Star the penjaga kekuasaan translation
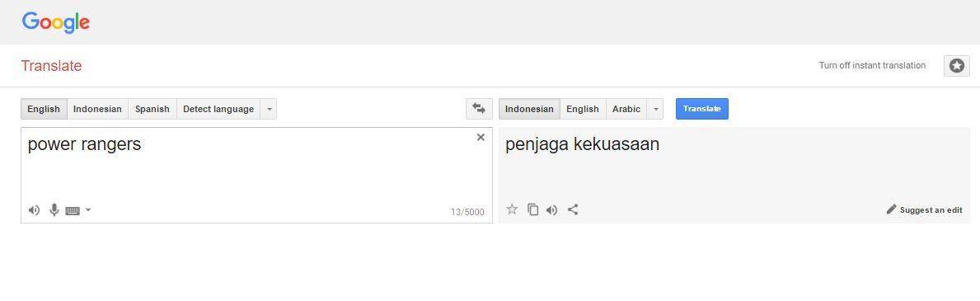Screen dimensions: 980x301 click(x=512, y=209)
